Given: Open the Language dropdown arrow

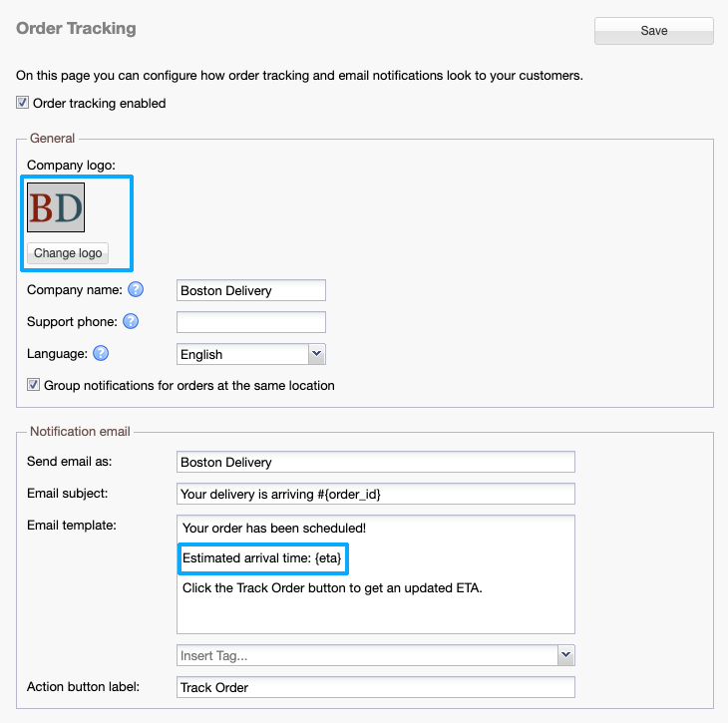Looking at the screenshot, I should tap(317, 354).
